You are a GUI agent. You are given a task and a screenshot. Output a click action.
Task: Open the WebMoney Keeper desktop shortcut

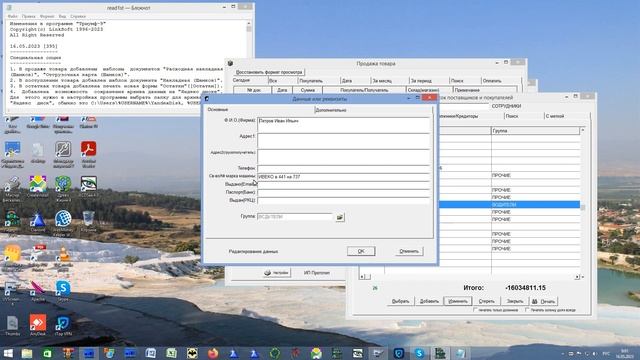[63, 218]
